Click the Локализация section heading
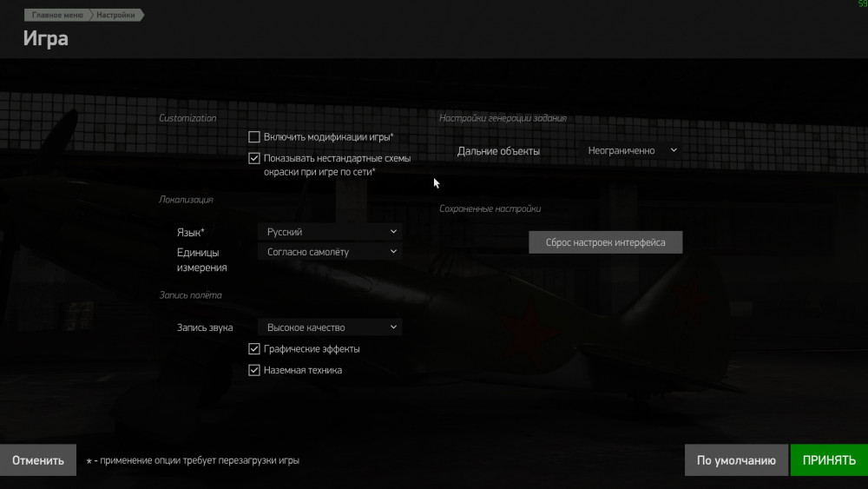Image resolution: width=868 pixels, height=489 pixels. coord(186,200)
